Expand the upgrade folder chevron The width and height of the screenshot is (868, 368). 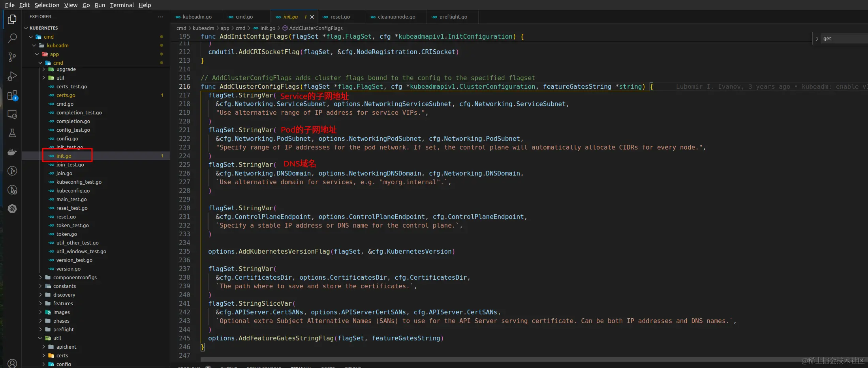tap(43, 69)
